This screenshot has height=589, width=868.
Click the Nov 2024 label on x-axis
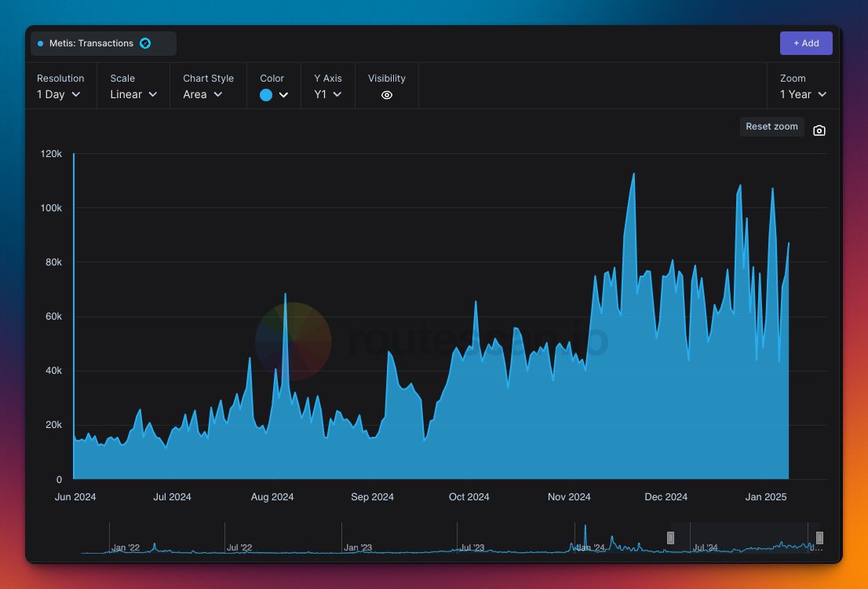point(568,496)
